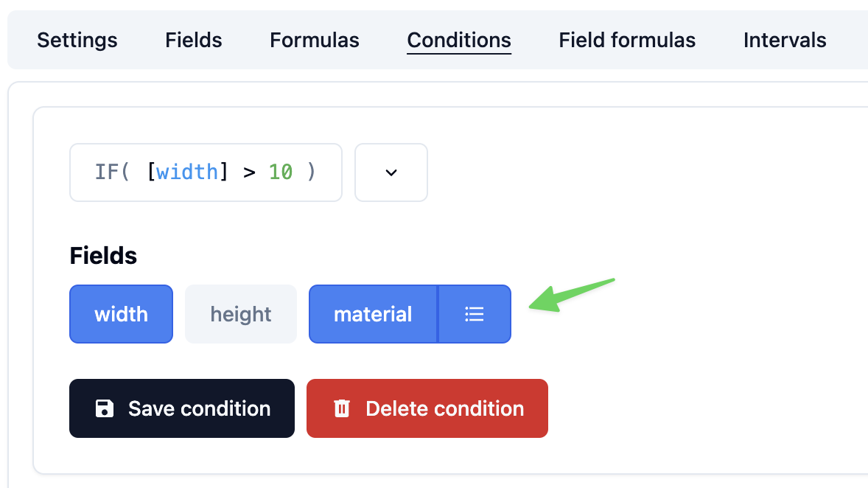Toggle the material field selection
This screenshot has width=868, height=488.
[373, 314]
